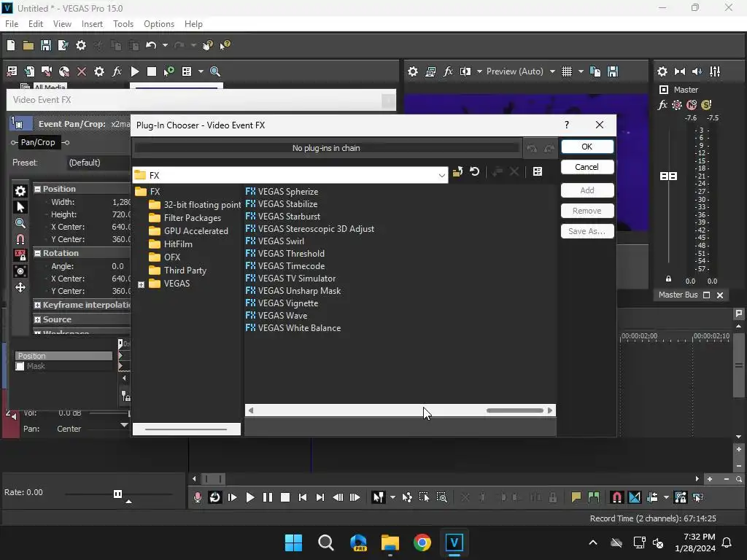Toggle the Mask checkbox
This screenshot has height=560, width=747.
tap(20, 366)
